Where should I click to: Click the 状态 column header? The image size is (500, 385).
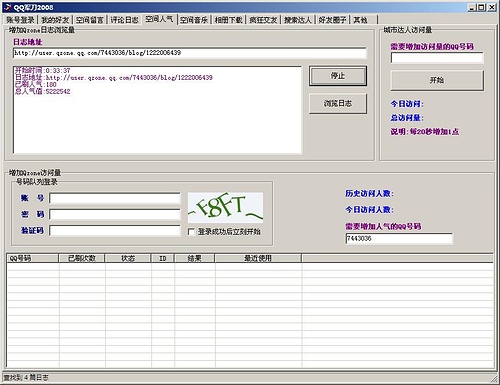point(128,258)
